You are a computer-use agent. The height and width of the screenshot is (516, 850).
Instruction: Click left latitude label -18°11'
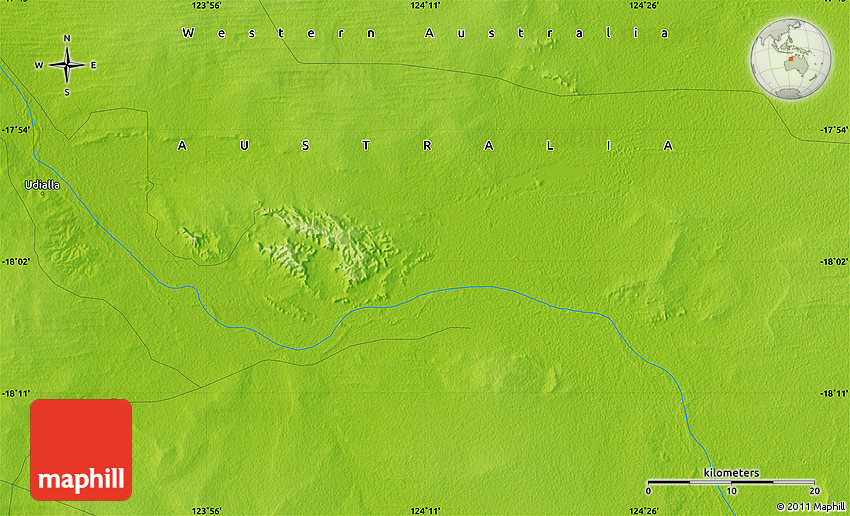click(16, 393)
